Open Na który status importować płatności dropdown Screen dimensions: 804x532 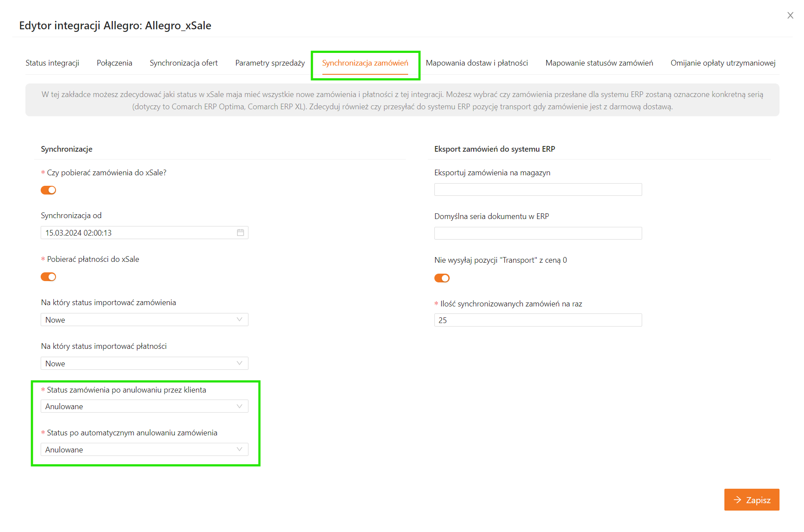tap(144, 363)
